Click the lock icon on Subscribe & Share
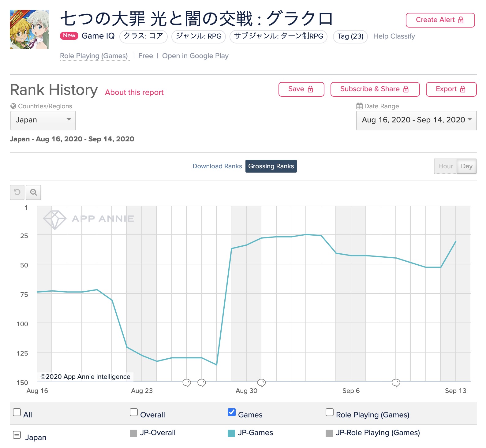 point(406,89)
